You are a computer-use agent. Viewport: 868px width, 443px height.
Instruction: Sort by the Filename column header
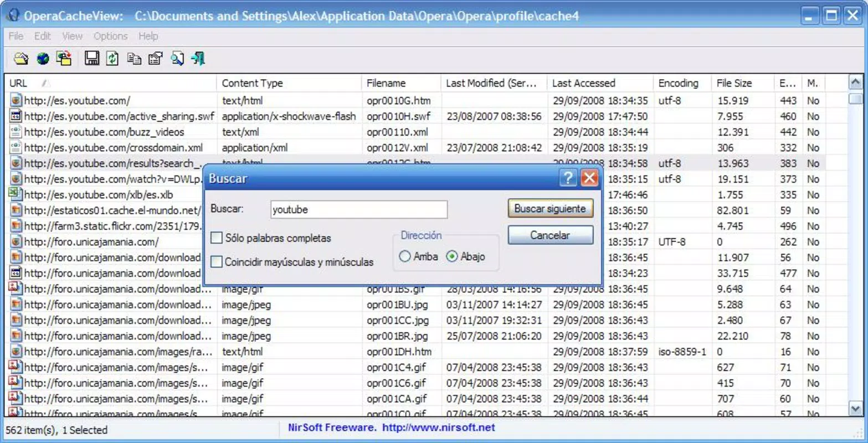point(401,83)
